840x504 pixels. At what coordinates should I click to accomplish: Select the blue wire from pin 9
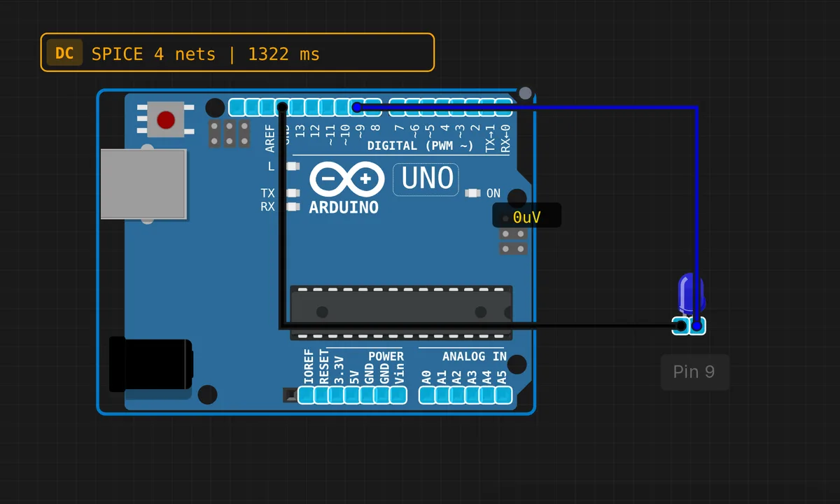[x=697, y=210]
